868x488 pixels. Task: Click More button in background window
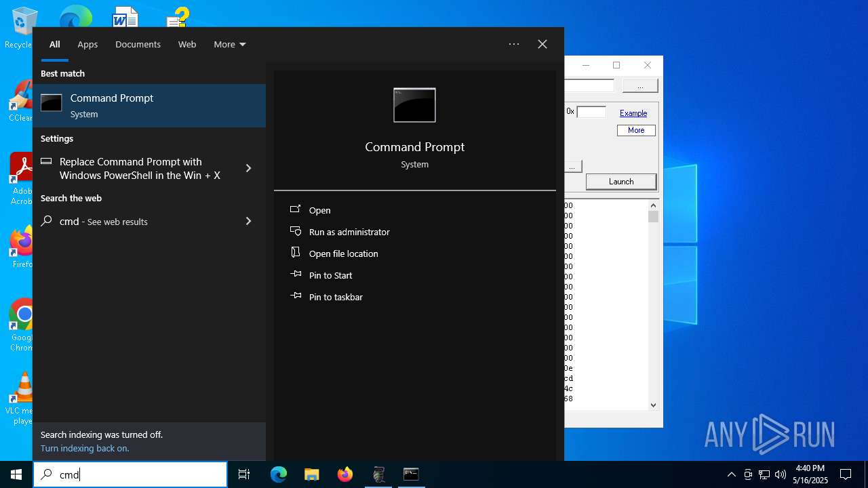pos(636,130)
